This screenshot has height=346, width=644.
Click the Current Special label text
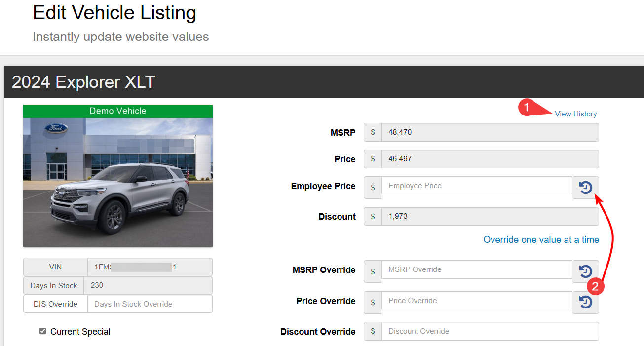(x=80, y=332)
